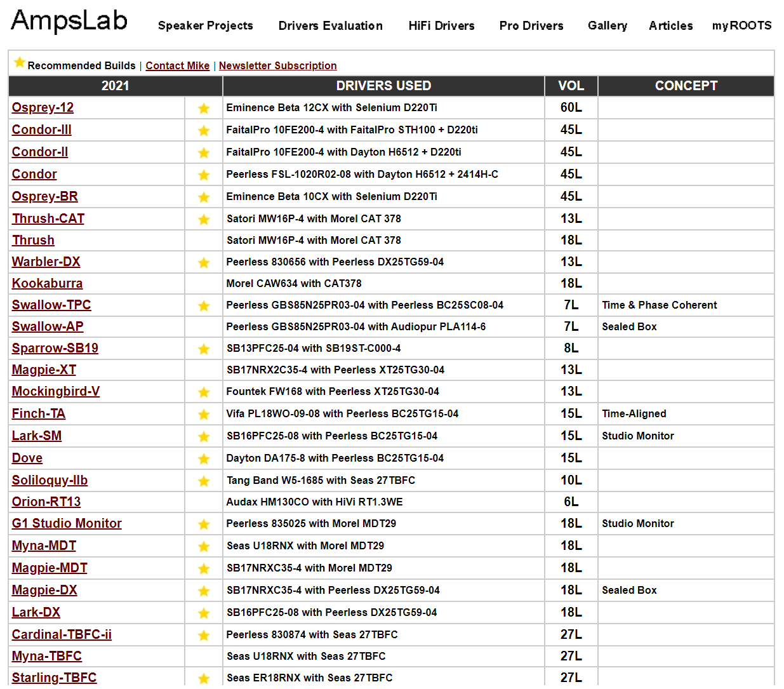784x689 pixels.
Task: Open the Drivers Evaluation menu
Action: [331, 26]
